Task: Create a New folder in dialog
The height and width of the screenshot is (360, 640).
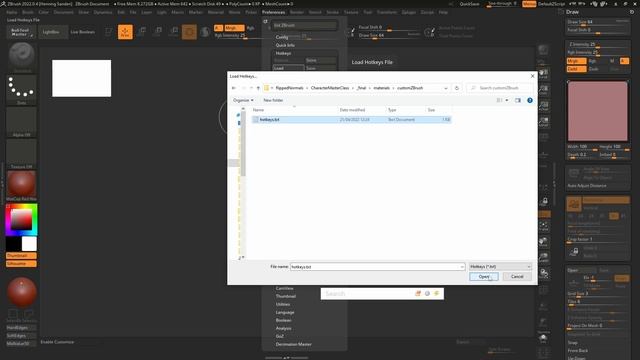Action: coord(273,100)
